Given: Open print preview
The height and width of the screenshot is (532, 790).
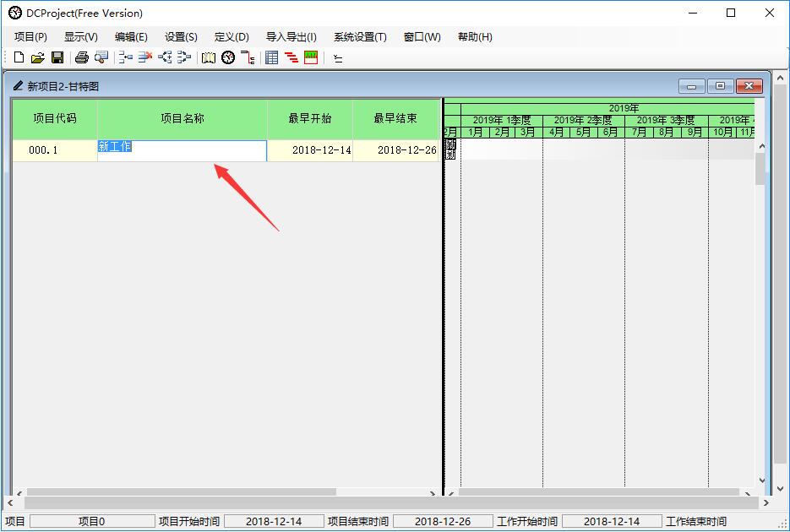Looking at the screenshot, I should pyautogui.click(x=102, y=57).
